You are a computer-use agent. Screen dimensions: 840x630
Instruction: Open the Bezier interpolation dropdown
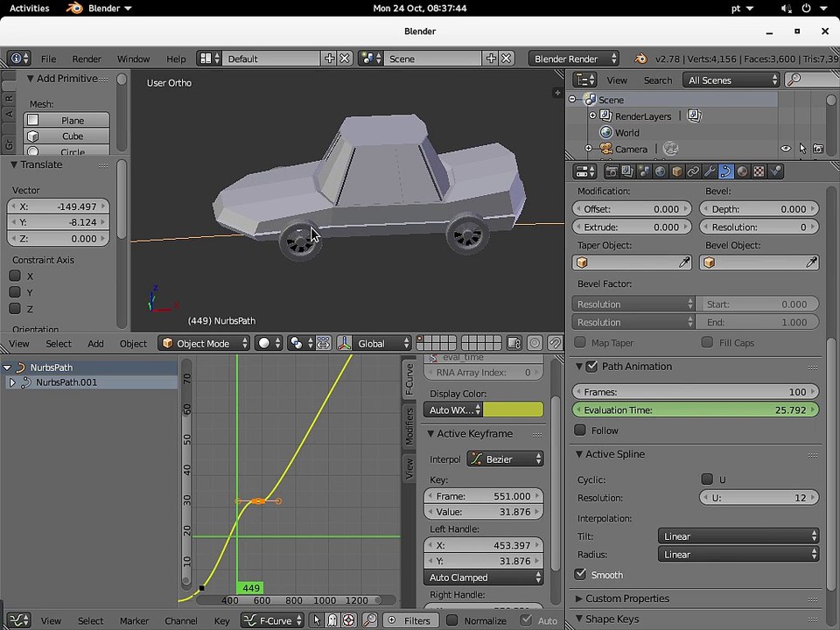505,459
